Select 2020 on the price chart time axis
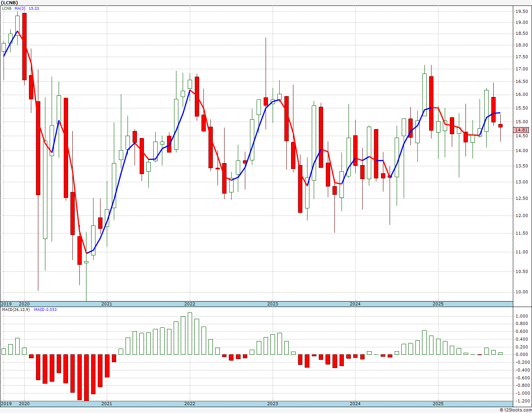Viewport: 532px width, 413px height. pos(24,304)
